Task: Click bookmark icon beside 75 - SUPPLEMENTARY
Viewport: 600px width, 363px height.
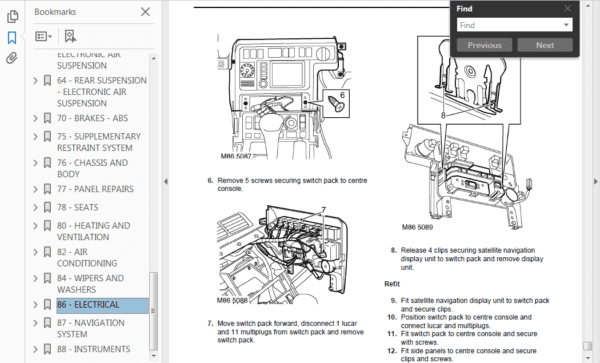Action: coord(47,137)
